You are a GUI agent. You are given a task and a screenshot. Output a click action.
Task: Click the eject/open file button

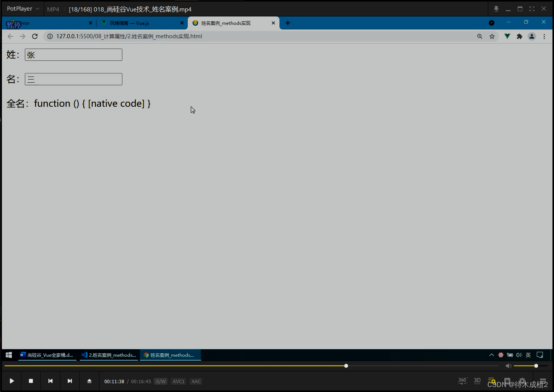(x=89, y=381)
